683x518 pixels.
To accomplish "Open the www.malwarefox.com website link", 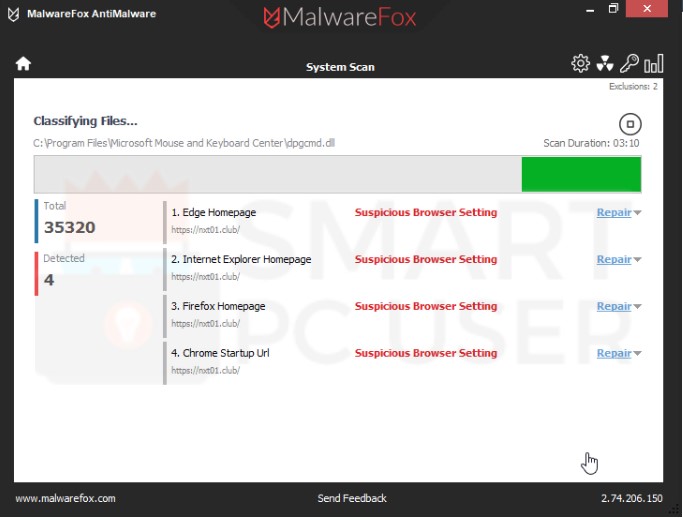I will pos(65,498).
